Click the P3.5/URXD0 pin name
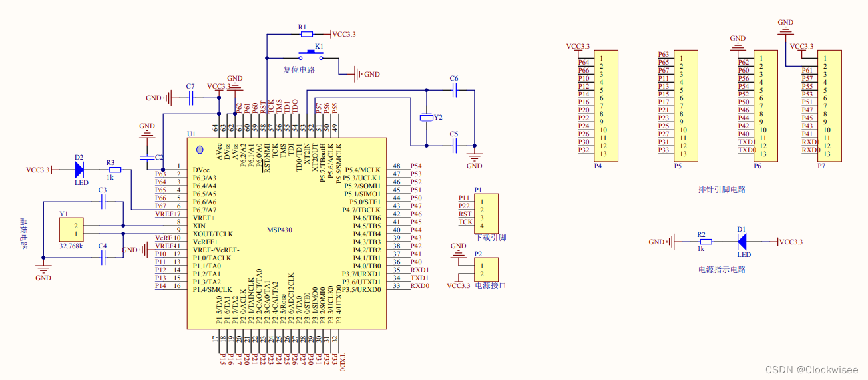This screenshot has width=868, height=380. tap(361, 289)
